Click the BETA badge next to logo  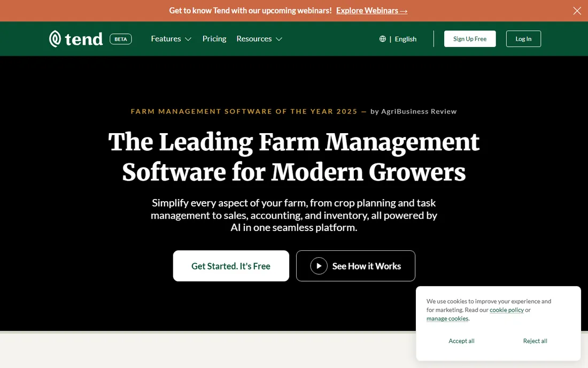click(x=120, y=39)
